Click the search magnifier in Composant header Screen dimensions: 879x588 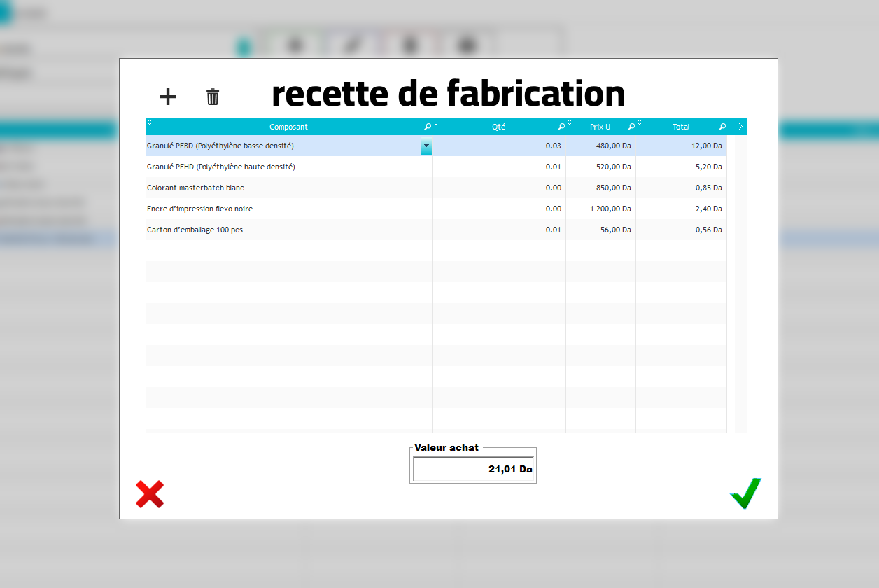click(x=428, y=127)
